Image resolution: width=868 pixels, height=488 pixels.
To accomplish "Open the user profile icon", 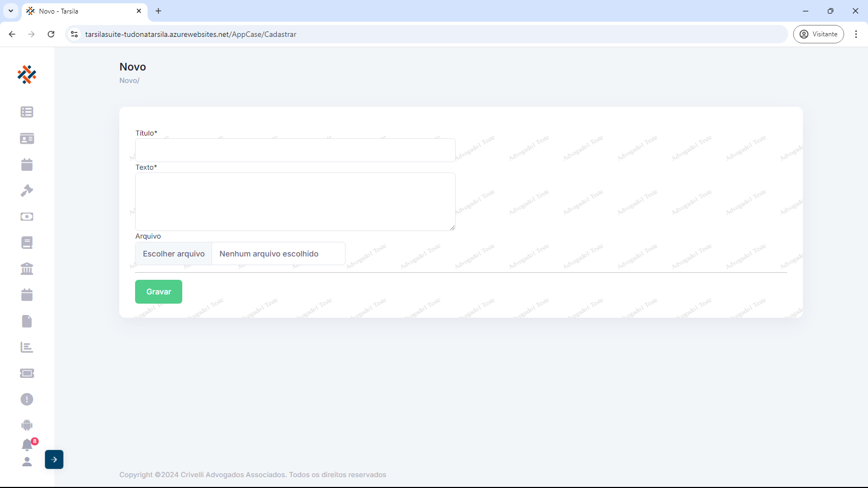I will click(x=27, y=462).
